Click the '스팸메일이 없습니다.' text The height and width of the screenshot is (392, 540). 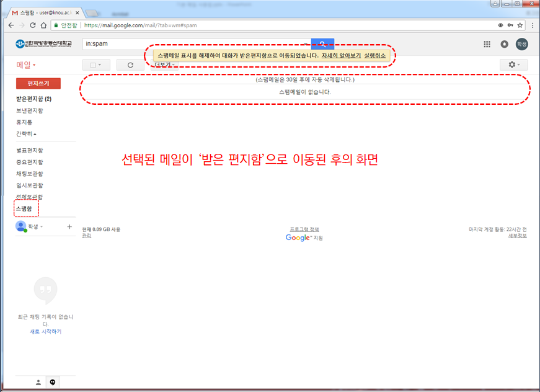coord(305,92)
